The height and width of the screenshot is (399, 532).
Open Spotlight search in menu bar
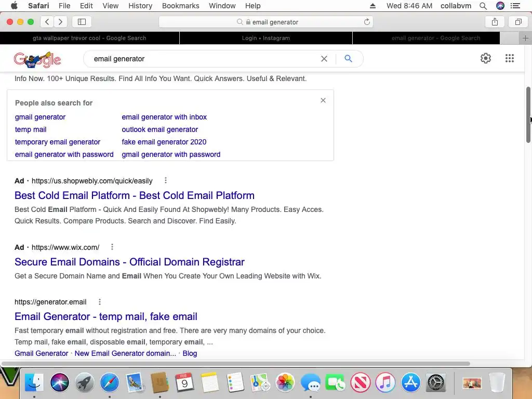483,6
